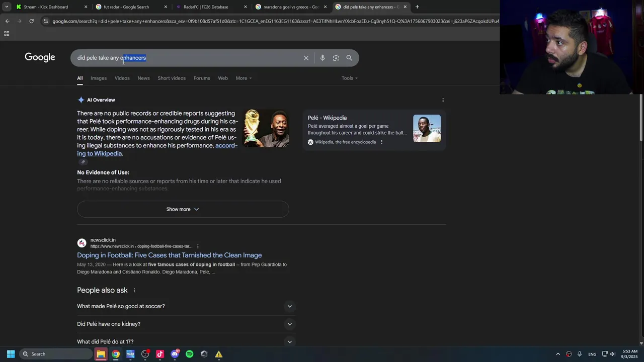The height and width of the screenshot is (362, 644).
Task: Reload the page with refresh icon
Action: click(31, 21)
